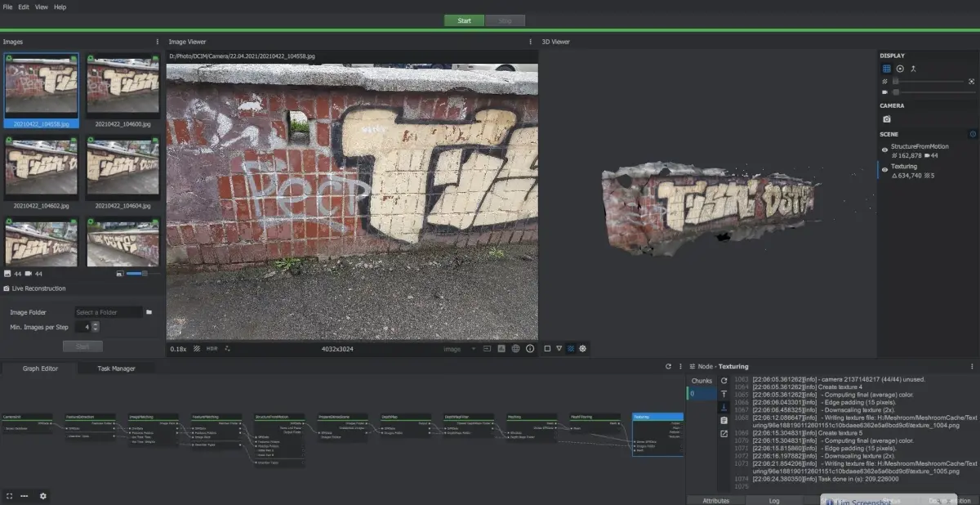The image size is (980, 505).
Task: Click the Live Reconstruction Start button
Action: 82,346
